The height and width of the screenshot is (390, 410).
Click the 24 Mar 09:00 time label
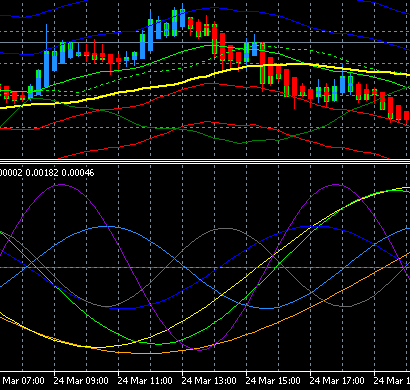(x=81, y=381)
